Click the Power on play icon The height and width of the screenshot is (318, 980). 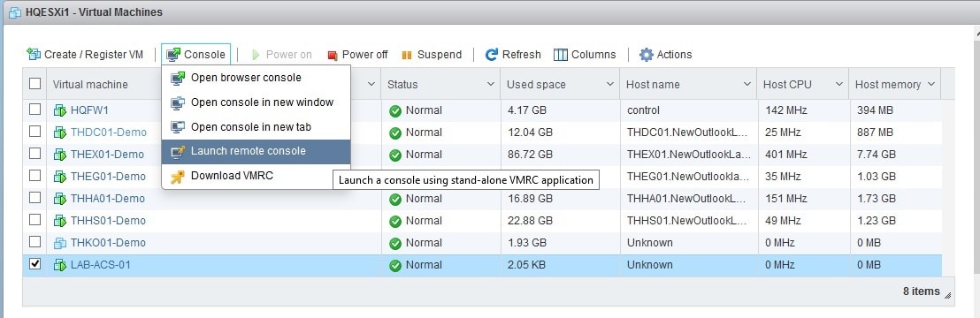pyautogui.click(x=256, y=55)
